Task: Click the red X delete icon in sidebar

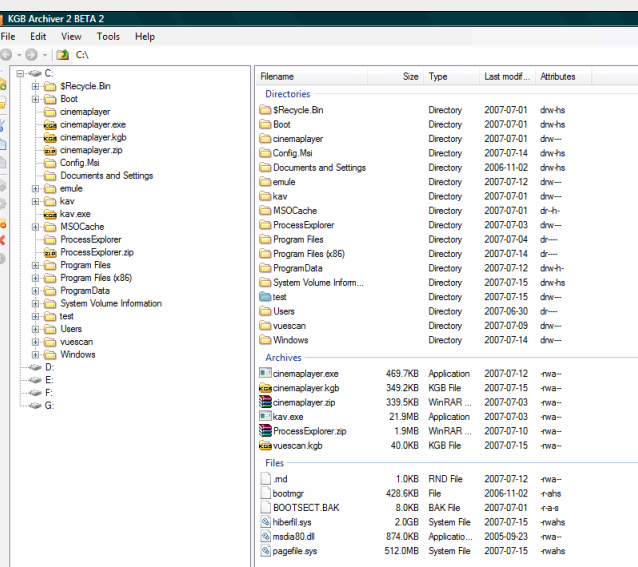Action: pos(2,240)
